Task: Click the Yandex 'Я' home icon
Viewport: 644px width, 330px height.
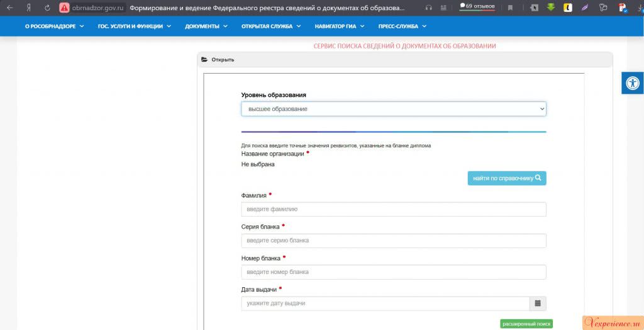Action: coord(28,8)
